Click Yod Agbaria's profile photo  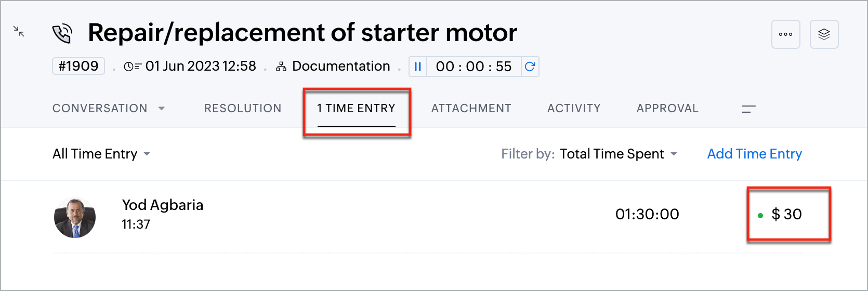pos(75,217)
